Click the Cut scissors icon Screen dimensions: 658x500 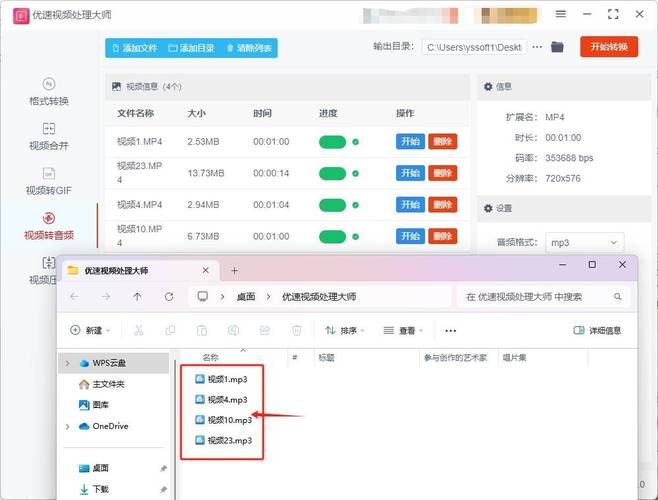click(x=138, y=330)
